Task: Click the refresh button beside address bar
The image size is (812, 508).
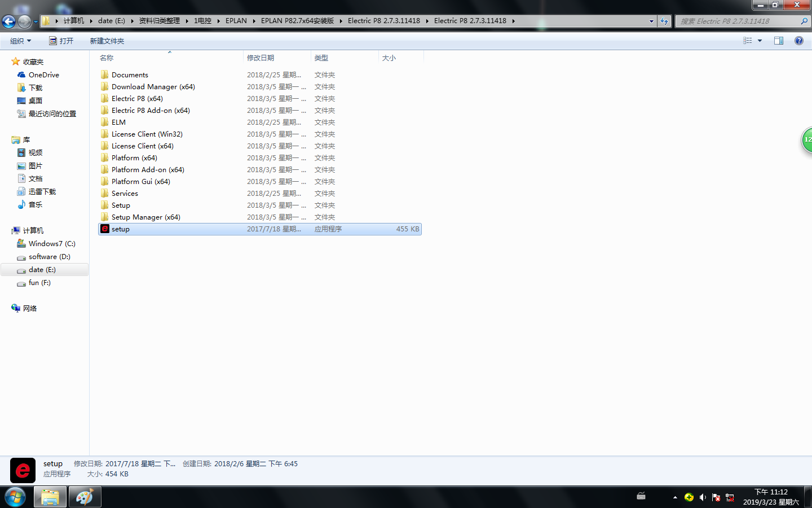Action: click(664, 21)
